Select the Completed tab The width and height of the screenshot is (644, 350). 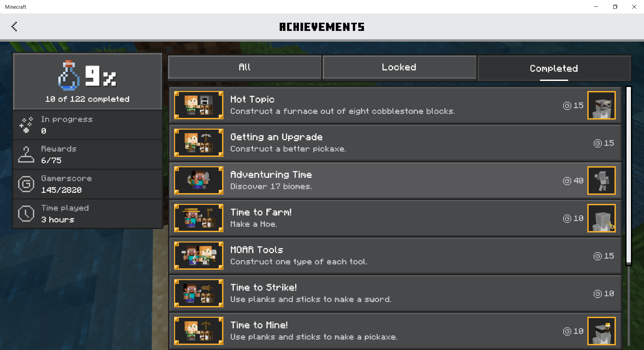pos(554,68)
